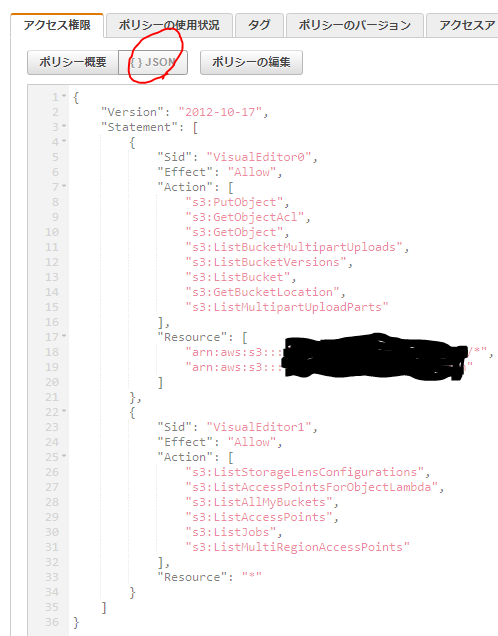This screenshot has width=498, height=636.
Task: Collapse the root object fold arrow on line 1
Action: click(64, 97)
